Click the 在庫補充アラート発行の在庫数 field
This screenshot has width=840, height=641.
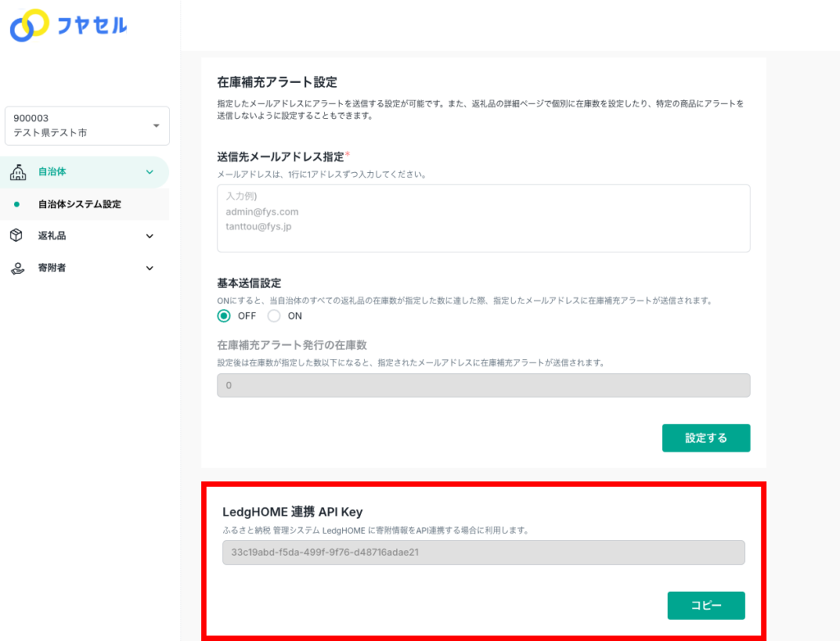pos(483,385)
